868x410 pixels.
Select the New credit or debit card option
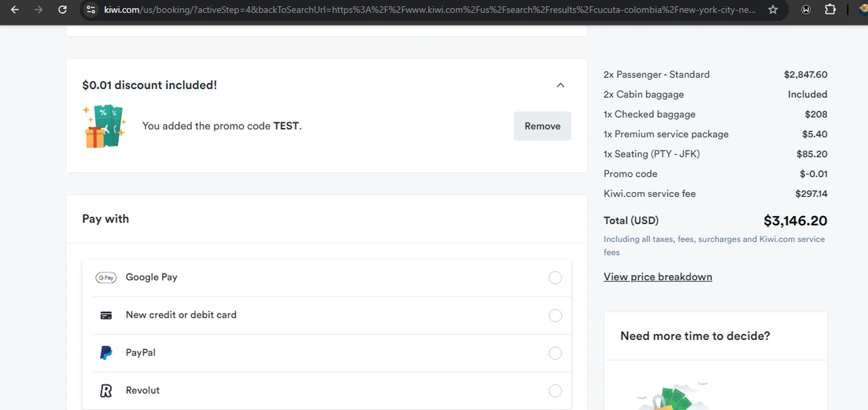tap(555, 316)
